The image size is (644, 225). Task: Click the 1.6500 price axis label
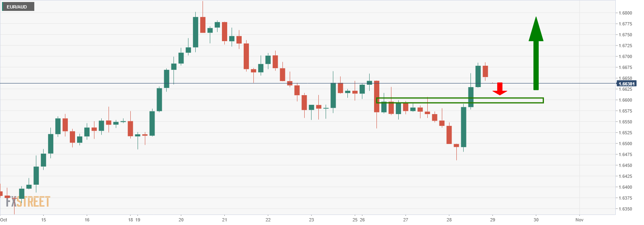625,144
